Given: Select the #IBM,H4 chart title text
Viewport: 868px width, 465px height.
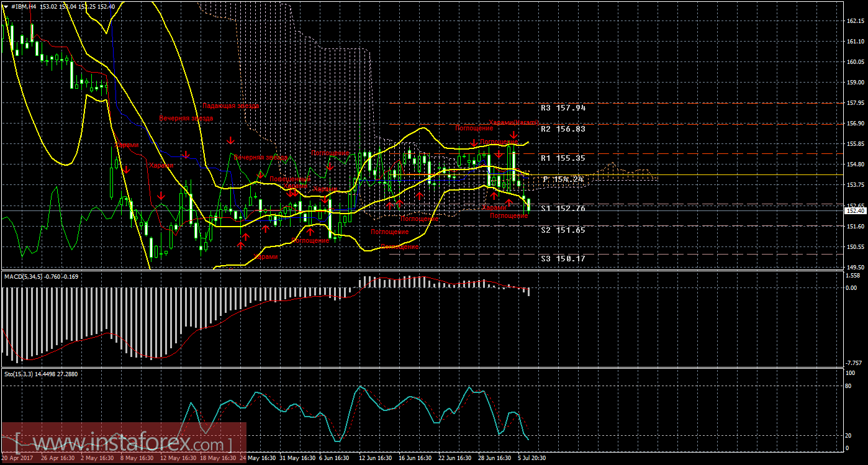Looking at the screenshot, I should pos(23,6).
